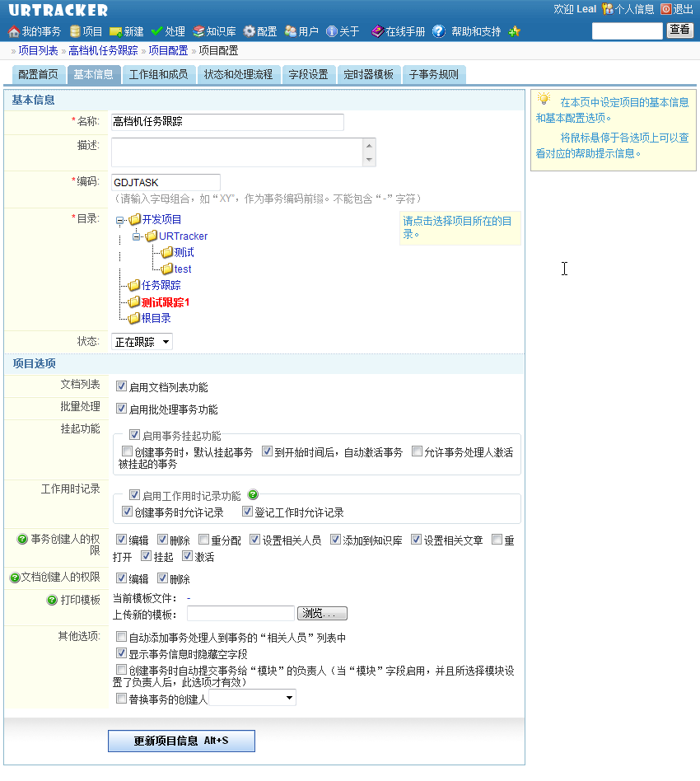Click the 个人信息 user icon

[608, 9]
